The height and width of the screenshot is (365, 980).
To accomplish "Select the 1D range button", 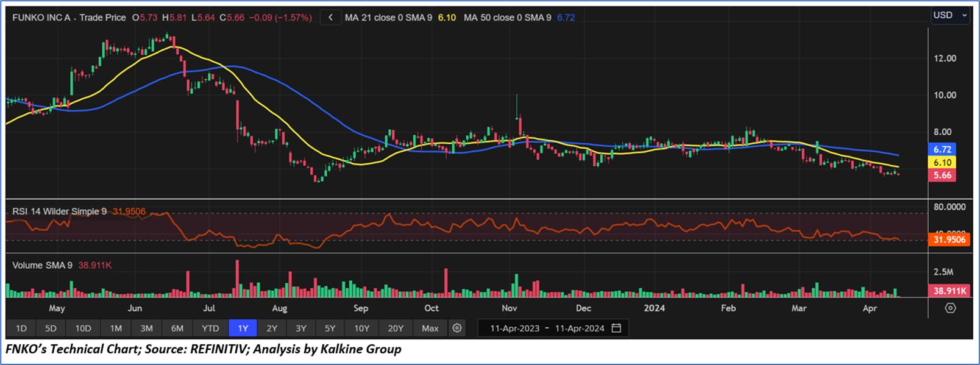I will [21, 328].
